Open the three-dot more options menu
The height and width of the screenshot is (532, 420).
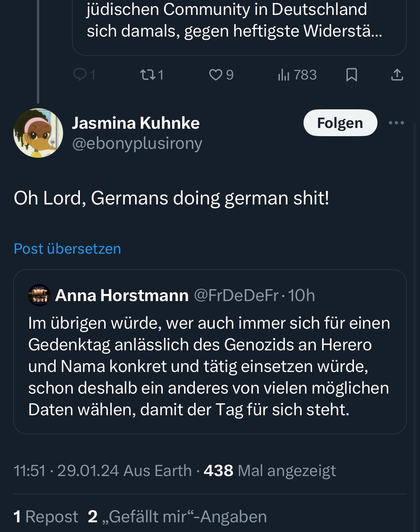point(396,123)
